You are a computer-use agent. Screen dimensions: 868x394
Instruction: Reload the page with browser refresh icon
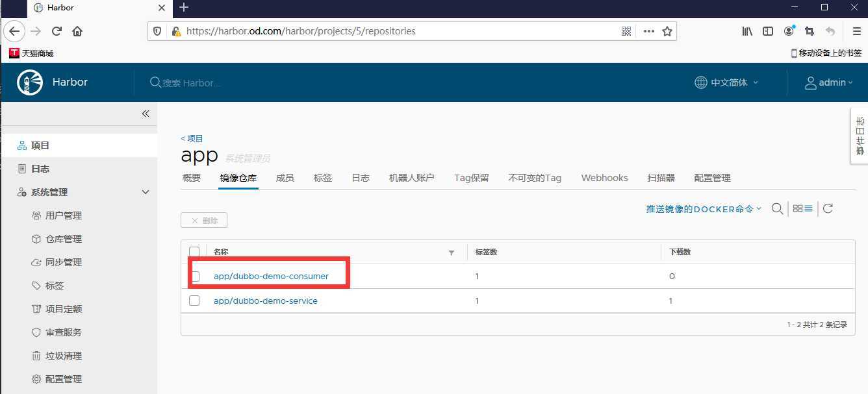click(57, 31)
